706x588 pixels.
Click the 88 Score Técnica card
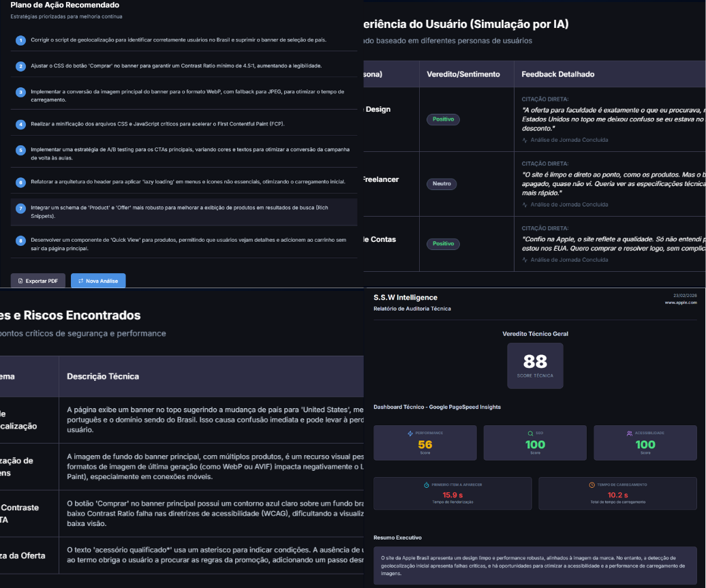point(535,365)
